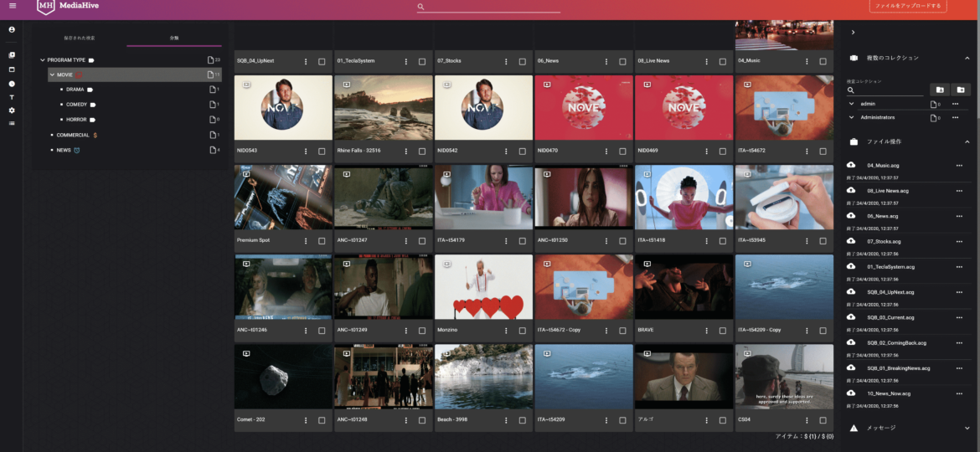Click the list view icon in the sidebar
The width and height of the screenshot is (980, 452).
(x=12, y=123)
